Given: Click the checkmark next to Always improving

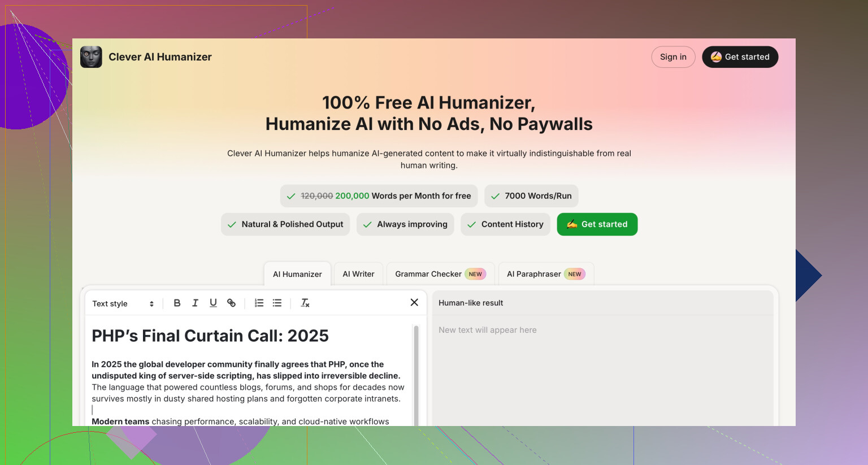Looking at the screenshot, I should 367,224.
